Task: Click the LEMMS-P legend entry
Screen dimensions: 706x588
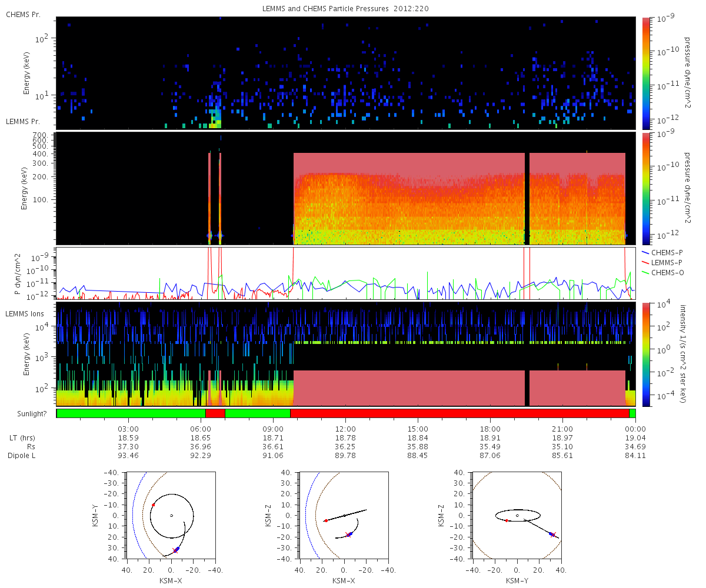Action: pos(668,262)
